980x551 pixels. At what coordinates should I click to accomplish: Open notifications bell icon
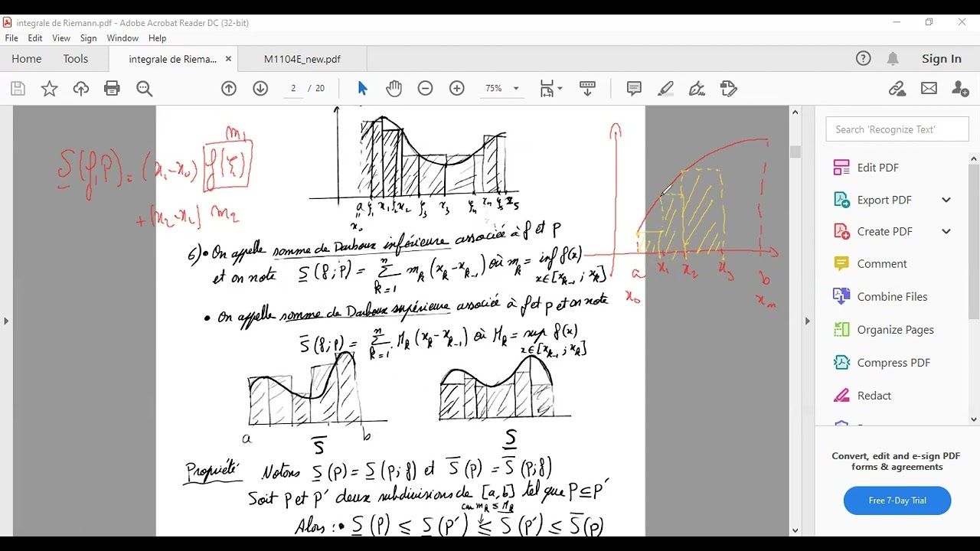(x=893, y=59)
